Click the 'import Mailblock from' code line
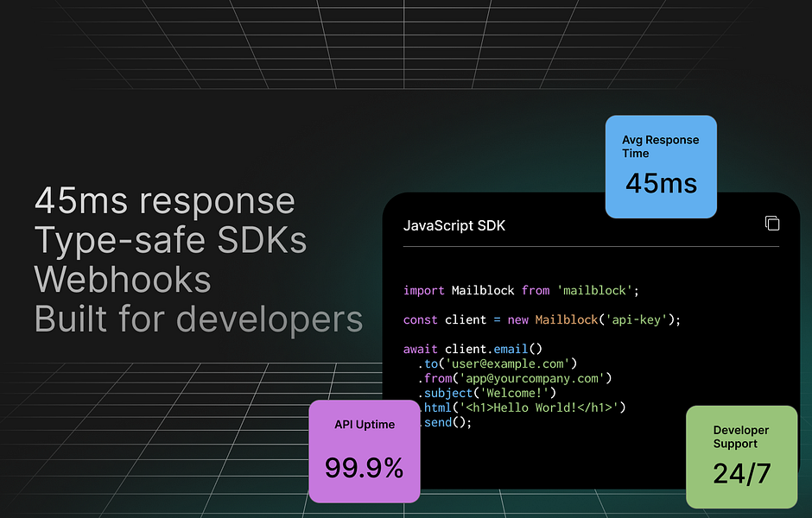The height and width of the screenshot is (518, 812). (x=521, y=290)
